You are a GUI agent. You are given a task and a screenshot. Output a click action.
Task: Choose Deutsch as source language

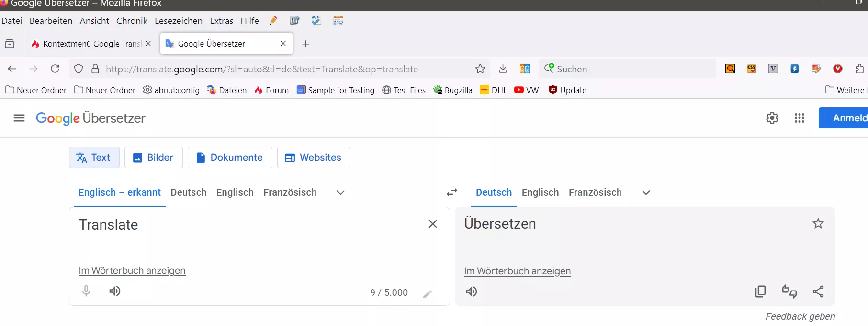point(189,192)
